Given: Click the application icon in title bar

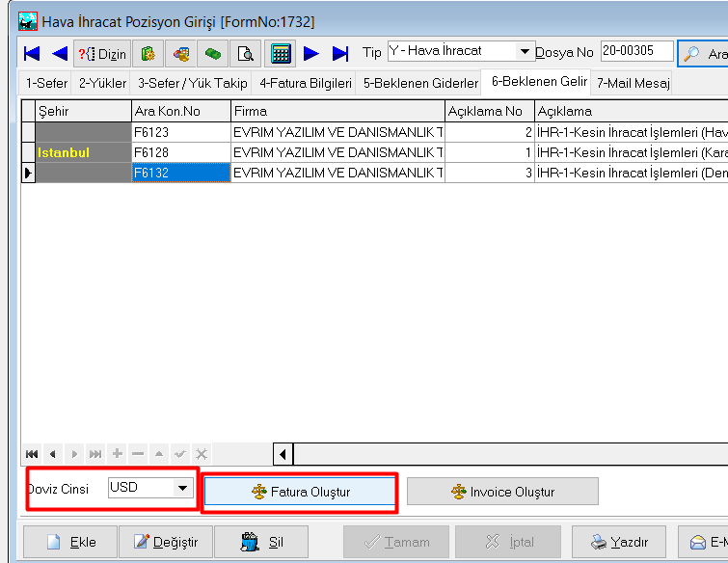Looking at the screenshot, I should pyautogui.click(x=28, y=21).
